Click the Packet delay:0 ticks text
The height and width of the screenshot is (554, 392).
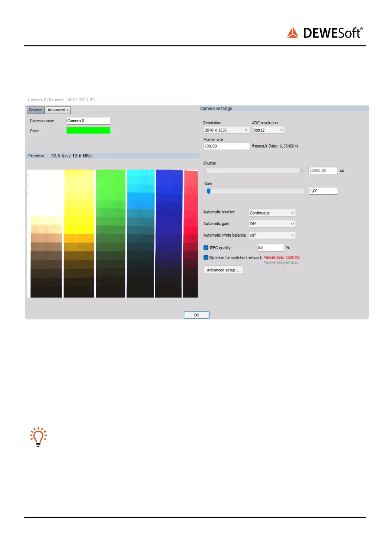[281, 263]
